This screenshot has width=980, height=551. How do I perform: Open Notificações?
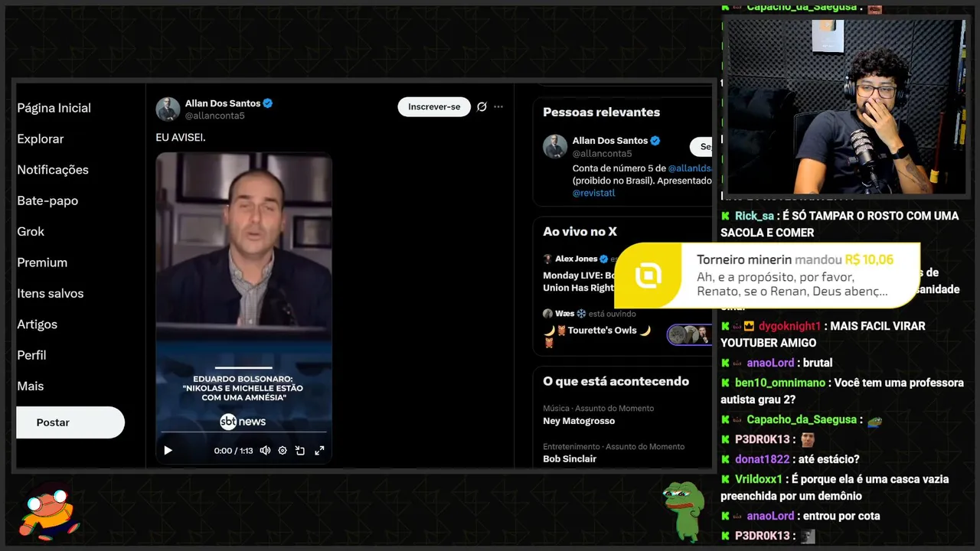(53, 170)
